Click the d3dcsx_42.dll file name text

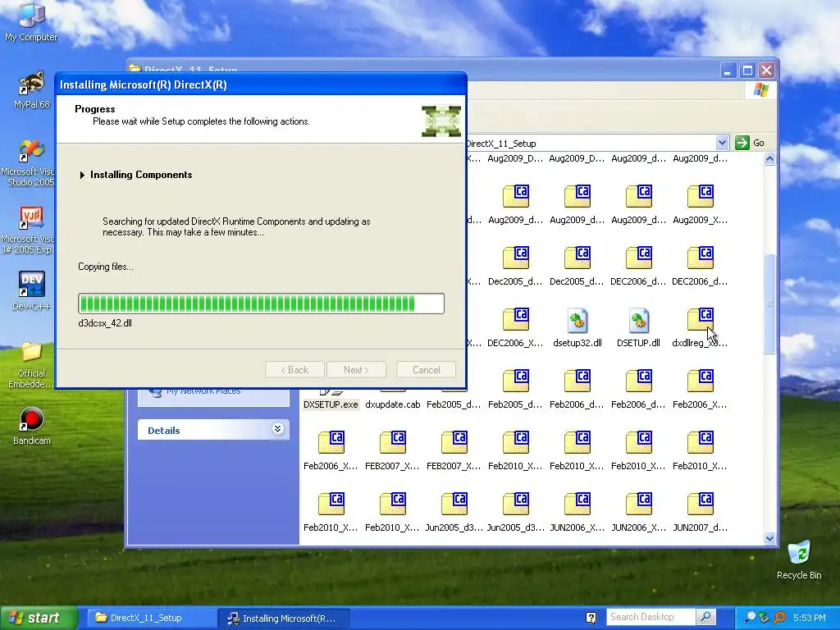(105, 323)
